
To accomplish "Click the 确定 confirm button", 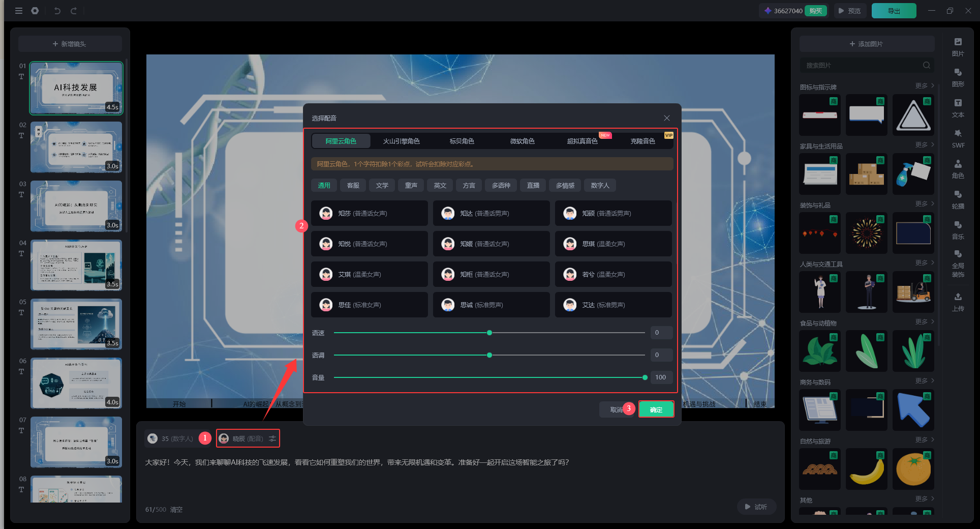I will coord(656,409).
